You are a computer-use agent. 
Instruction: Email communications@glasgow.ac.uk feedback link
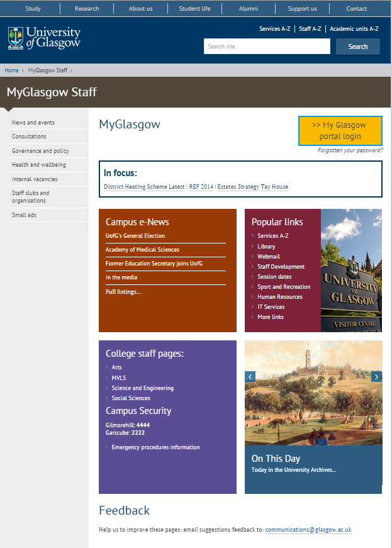308,530
